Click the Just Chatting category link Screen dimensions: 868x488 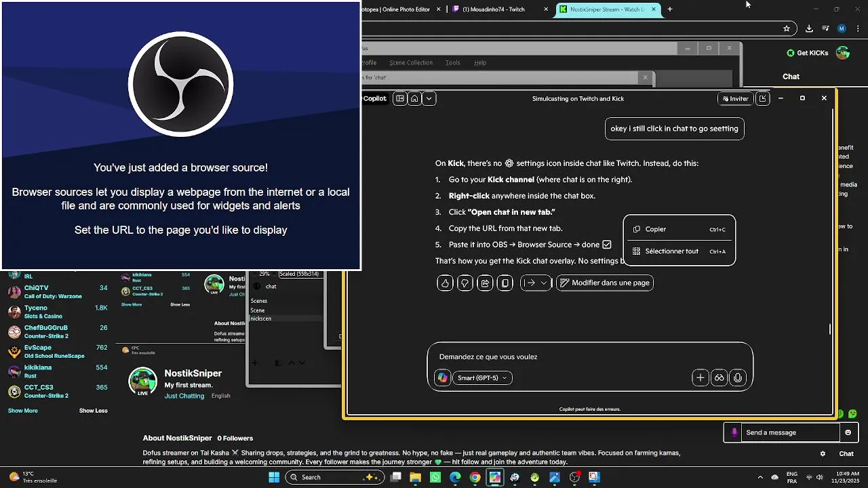184,396
